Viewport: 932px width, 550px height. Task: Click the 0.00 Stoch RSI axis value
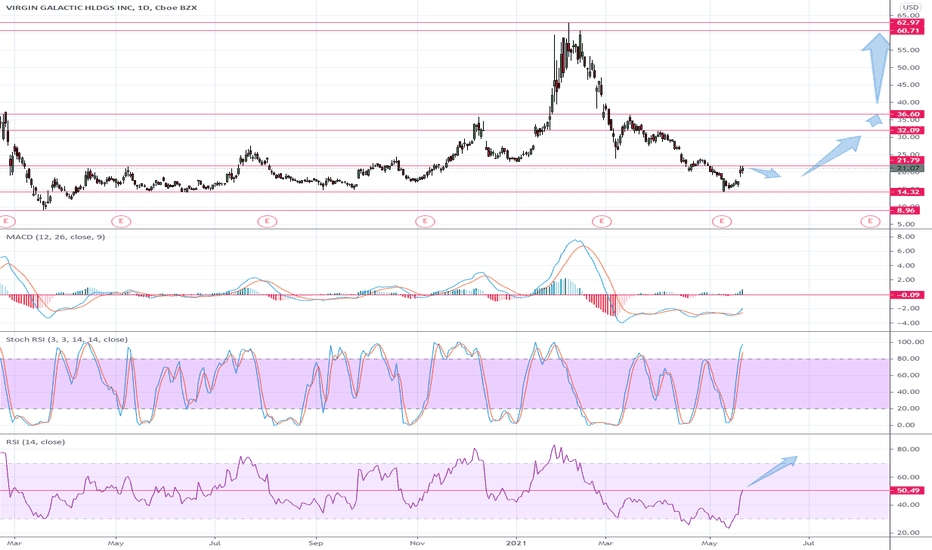906,425
